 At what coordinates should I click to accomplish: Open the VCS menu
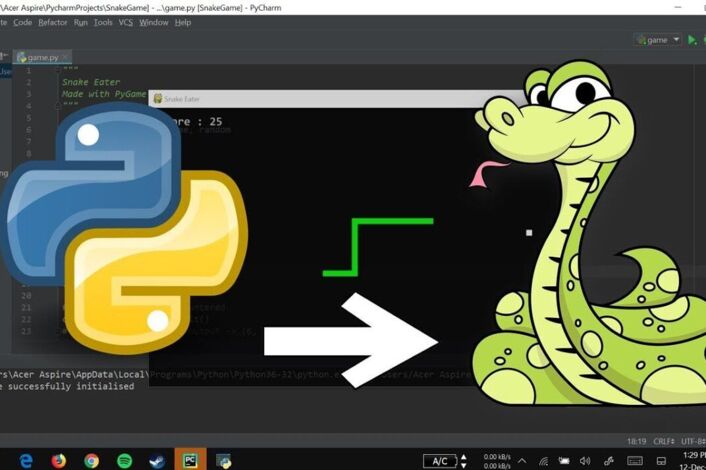[x=126, y=23]
